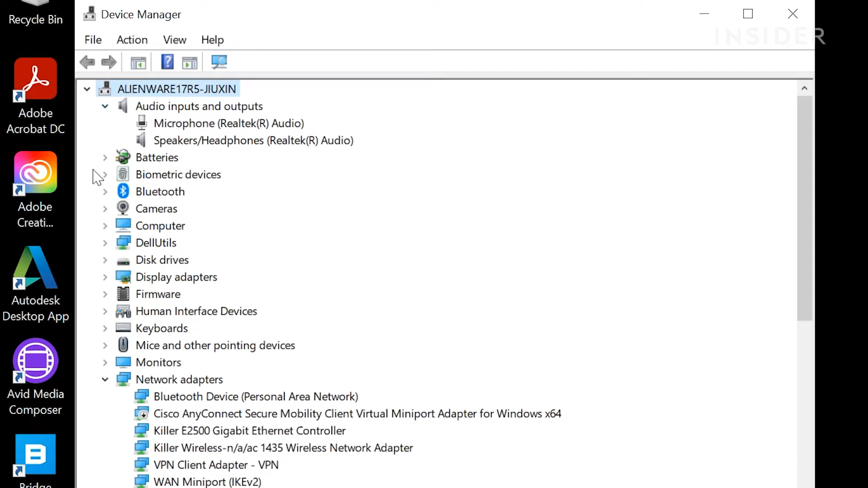This screenshot has height=488, width=868.
Task: Expand the Bluetooth device category
Action: click(105, 191)
